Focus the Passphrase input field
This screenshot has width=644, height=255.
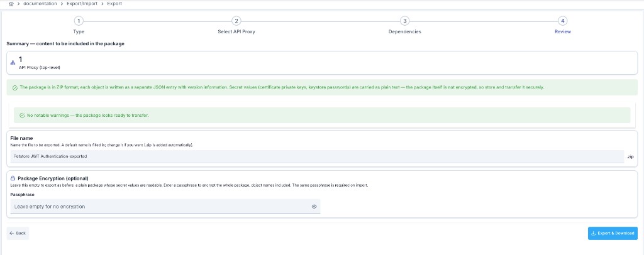[x=165, y=207]
